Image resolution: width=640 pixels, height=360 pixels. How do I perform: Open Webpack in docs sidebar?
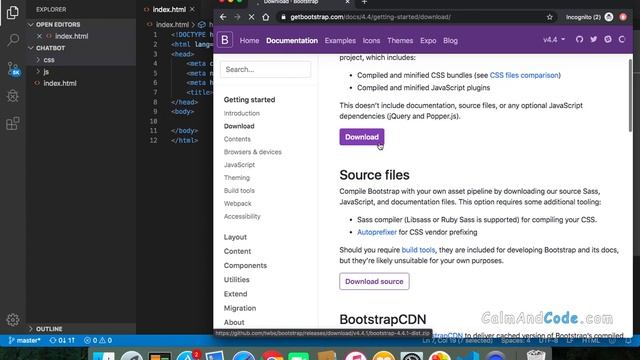point(238,204)
